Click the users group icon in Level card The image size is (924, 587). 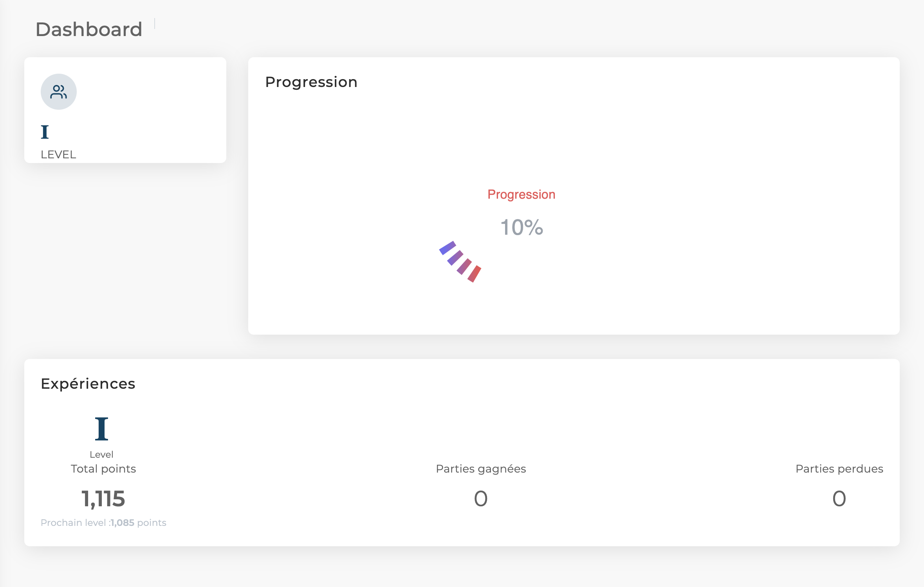coord(59,92)
